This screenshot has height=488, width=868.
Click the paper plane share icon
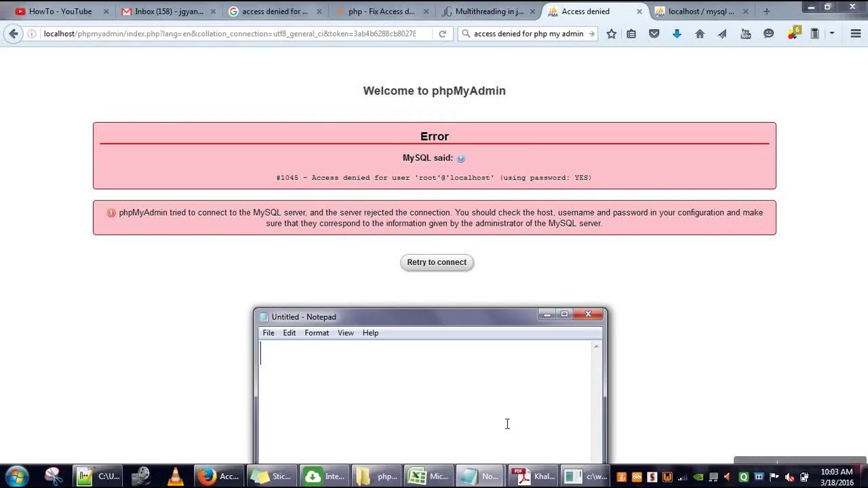click(722, 34)
